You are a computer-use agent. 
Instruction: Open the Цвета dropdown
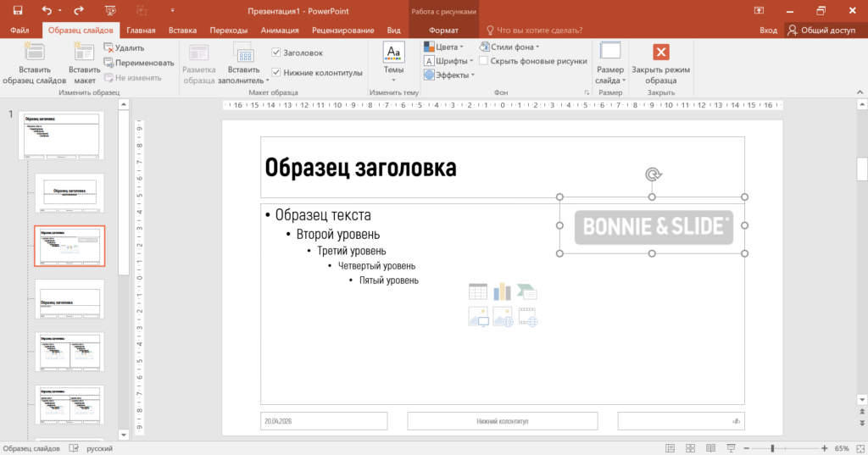444,47
